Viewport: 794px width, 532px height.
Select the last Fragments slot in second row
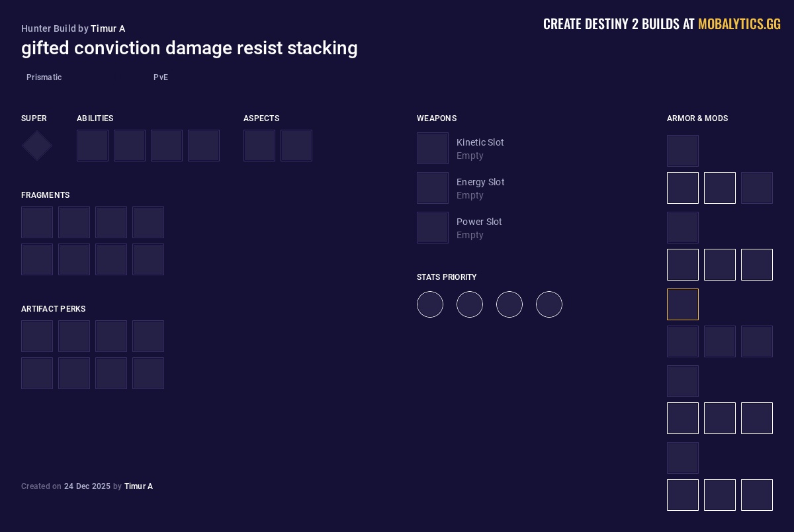148,259
